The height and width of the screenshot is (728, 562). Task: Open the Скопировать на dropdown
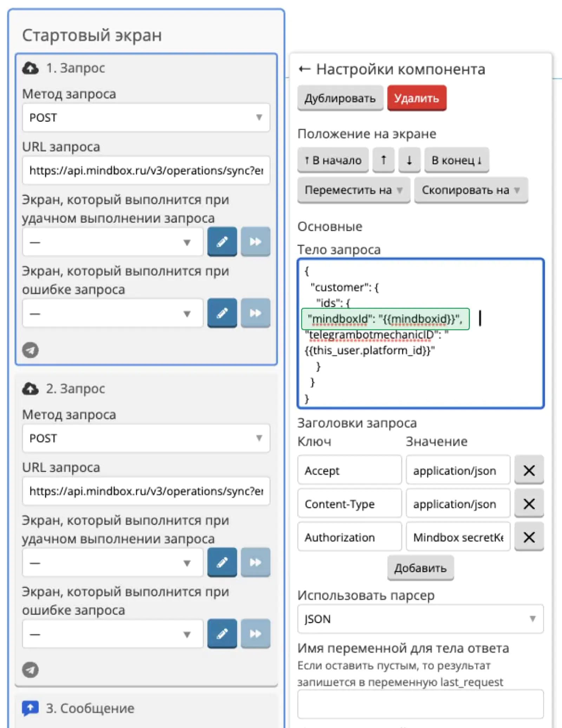tap(471, 190)
